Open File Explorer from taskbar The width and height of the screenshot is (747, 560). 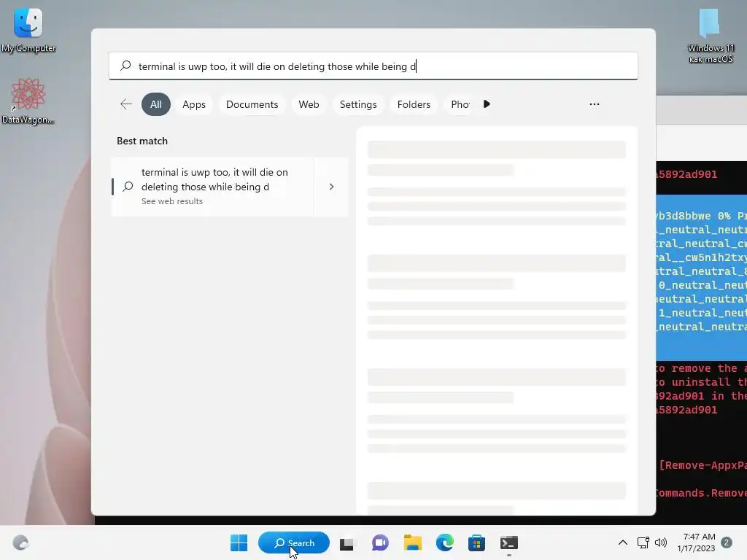[413, 542]
